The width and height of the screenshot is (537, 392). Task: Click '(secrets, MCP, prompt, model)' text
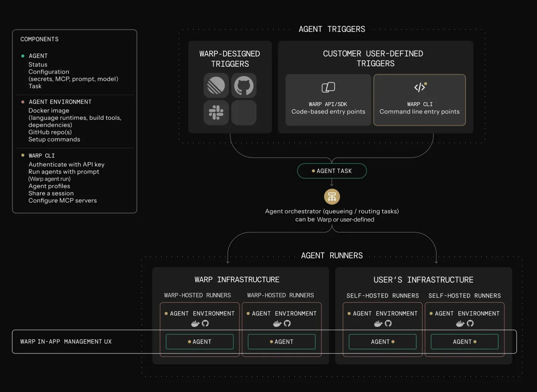pyautogui.click(x=73, y=79)
